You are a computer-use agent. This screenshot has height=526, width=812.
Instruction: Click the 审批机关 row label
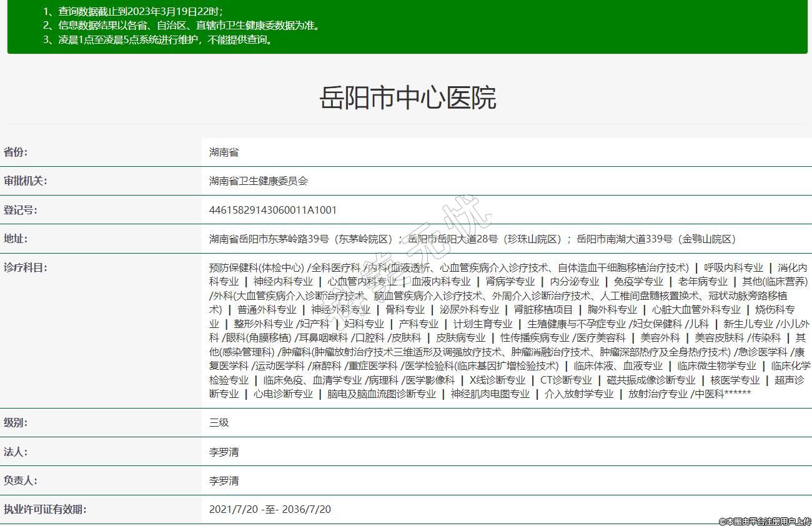[26, 181]
